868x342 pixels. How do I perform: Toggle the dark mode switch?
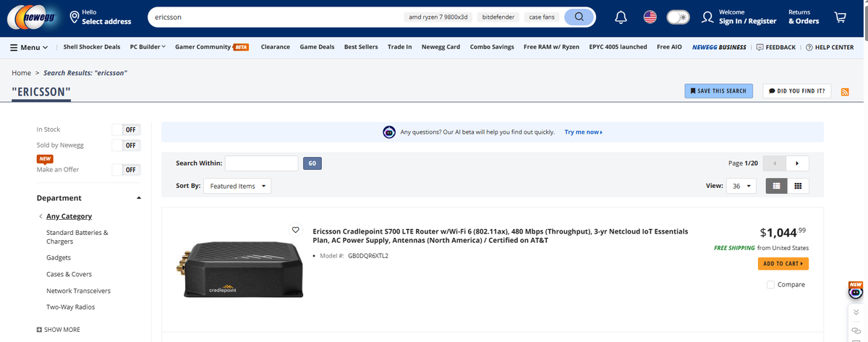(x=677, y=17)
